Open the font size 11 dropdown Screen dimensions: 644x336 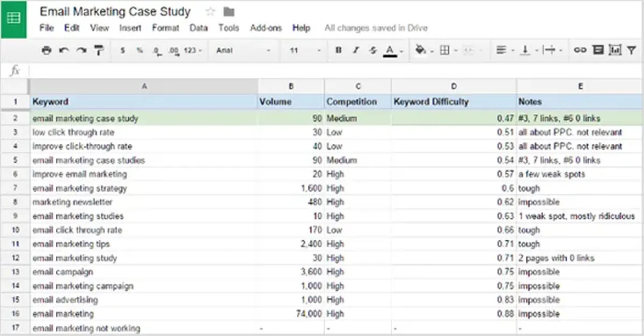tap(304, 50)
